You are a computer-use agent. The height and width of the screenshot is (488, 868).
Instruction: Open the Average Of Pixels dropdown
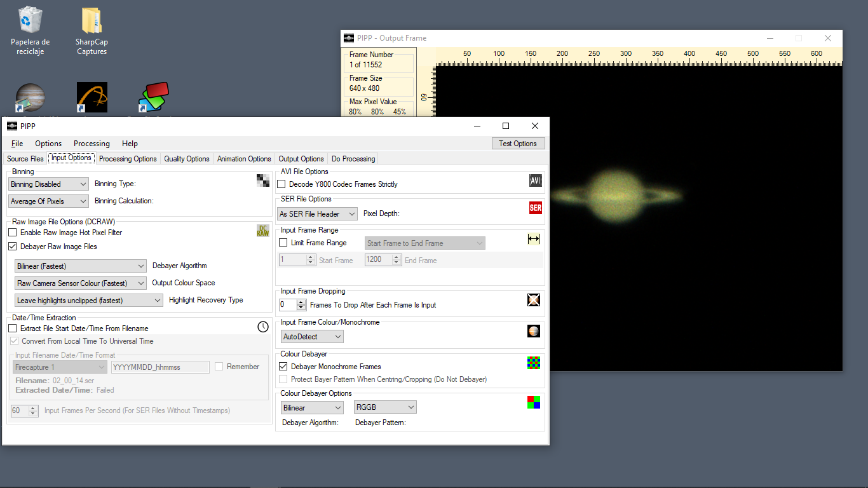click(48, 201)
